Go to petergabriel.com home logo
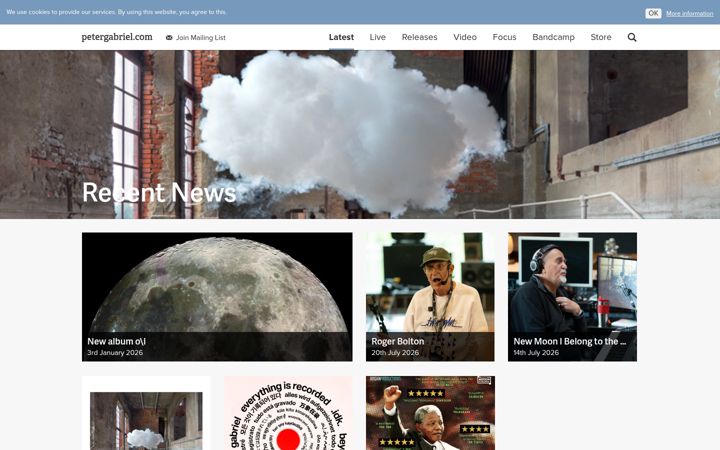 point(117,37)
